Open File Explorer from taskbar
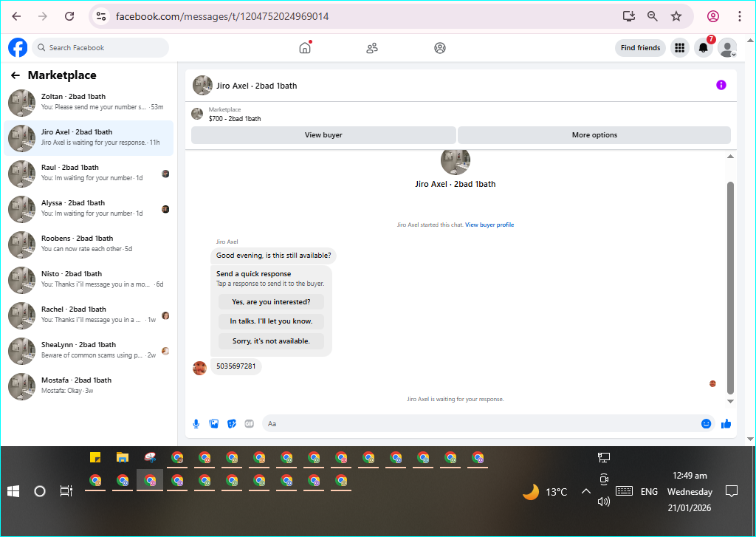 pos(123,457)
